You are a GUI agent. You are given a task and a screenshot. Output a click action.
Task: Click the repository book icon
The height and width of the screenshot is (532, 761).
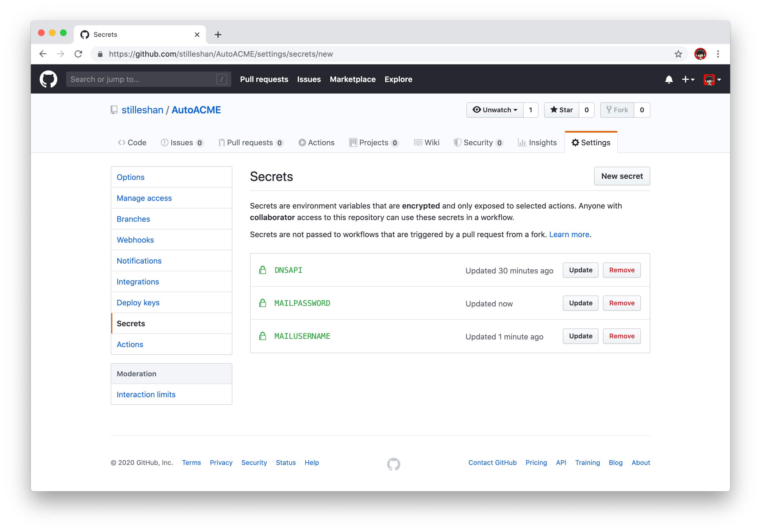point(114,110)
